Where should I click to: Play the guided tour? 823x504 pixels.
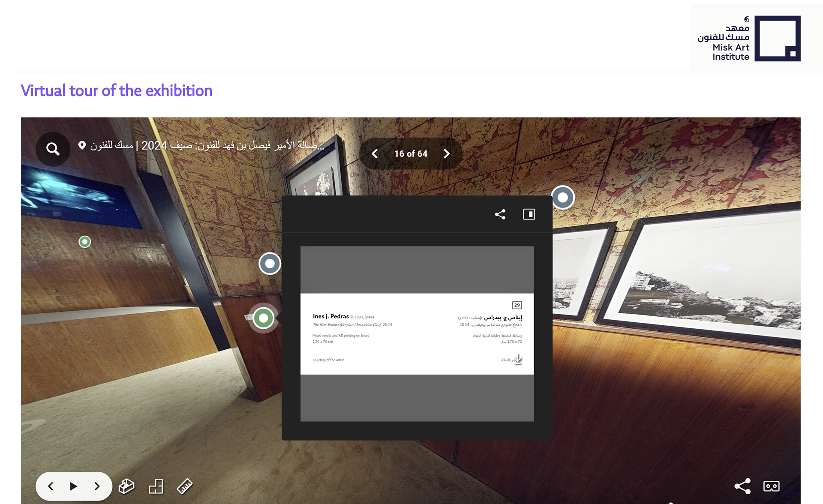pos(73,486)
